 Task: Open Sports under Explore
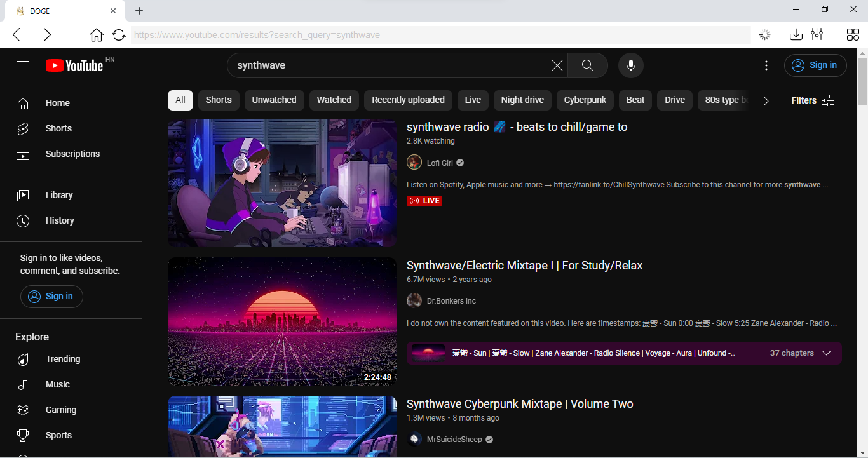(x=71, y=435)
